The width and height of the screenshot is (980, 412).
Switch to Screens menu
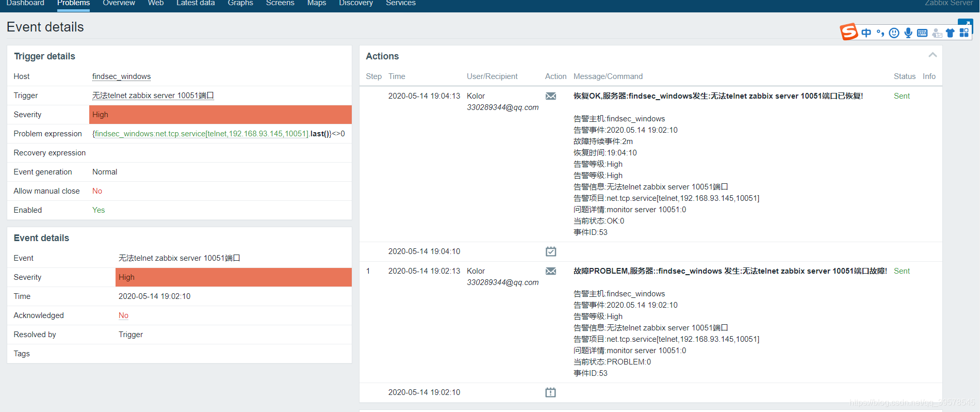[x=280, y=3]
